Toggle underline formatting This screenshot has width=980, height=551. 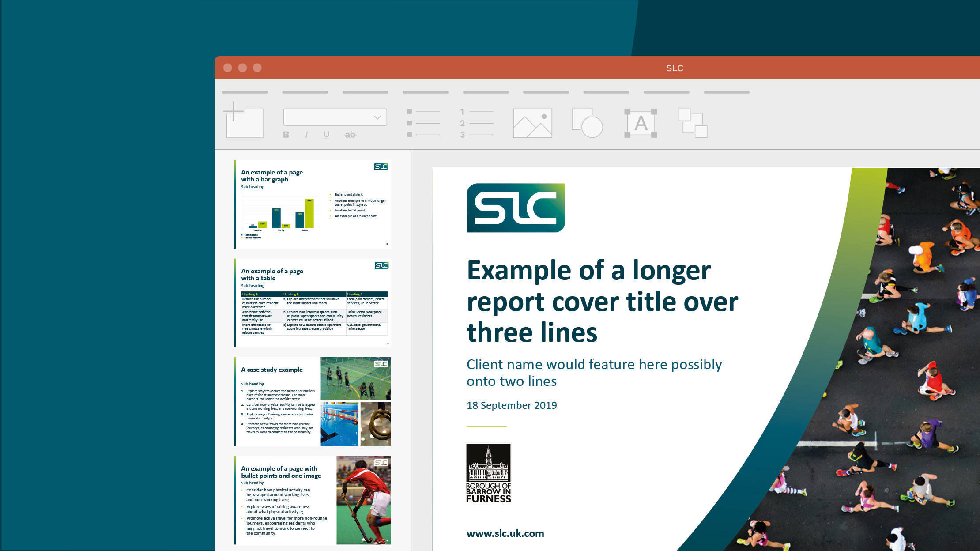326,135
